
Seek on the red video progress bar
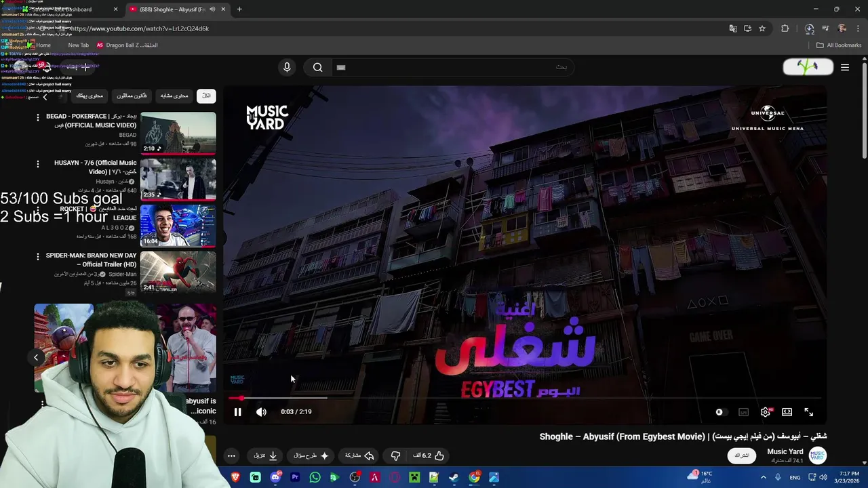pyautogui.click(x=525, y=398)
